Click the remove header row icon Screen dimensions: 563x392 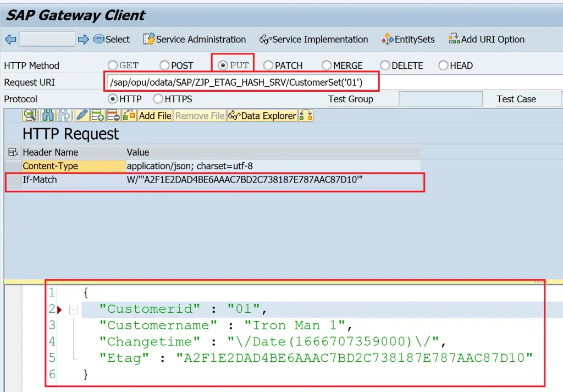[114, 115]
